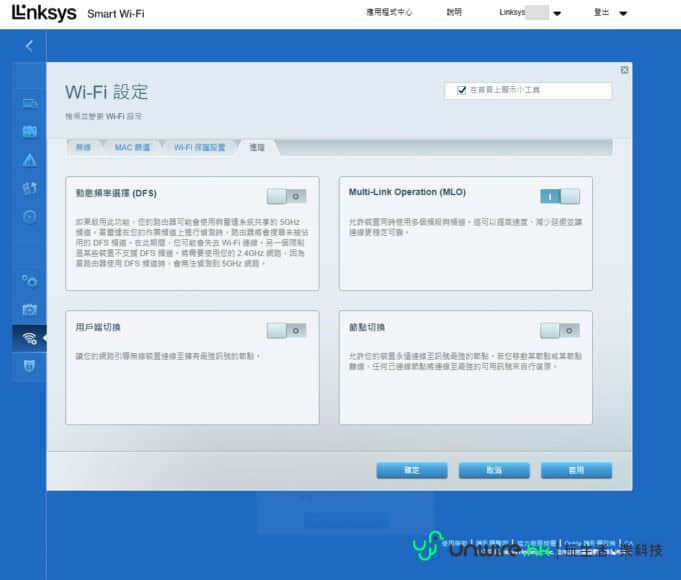681x580 pixels.
Task: Open the Security shield icon in sidebar
Action: 29,366
